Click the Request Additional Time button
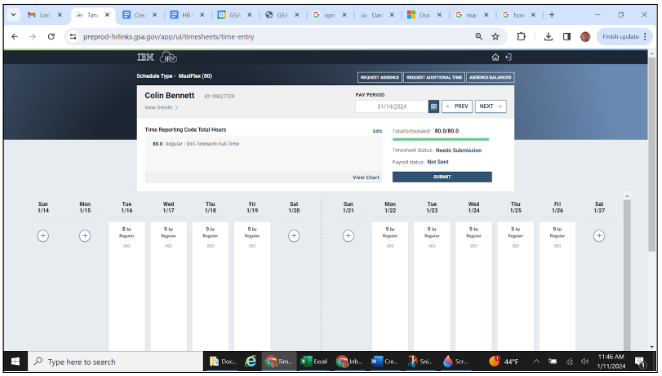The image size is (662, 376). pyautogui.click(x=434, y=78)
